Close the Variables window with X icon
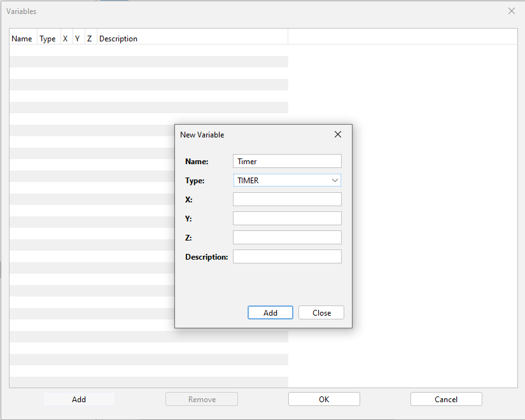The width and height of the screenshot is (525, 420). [511, 11]
